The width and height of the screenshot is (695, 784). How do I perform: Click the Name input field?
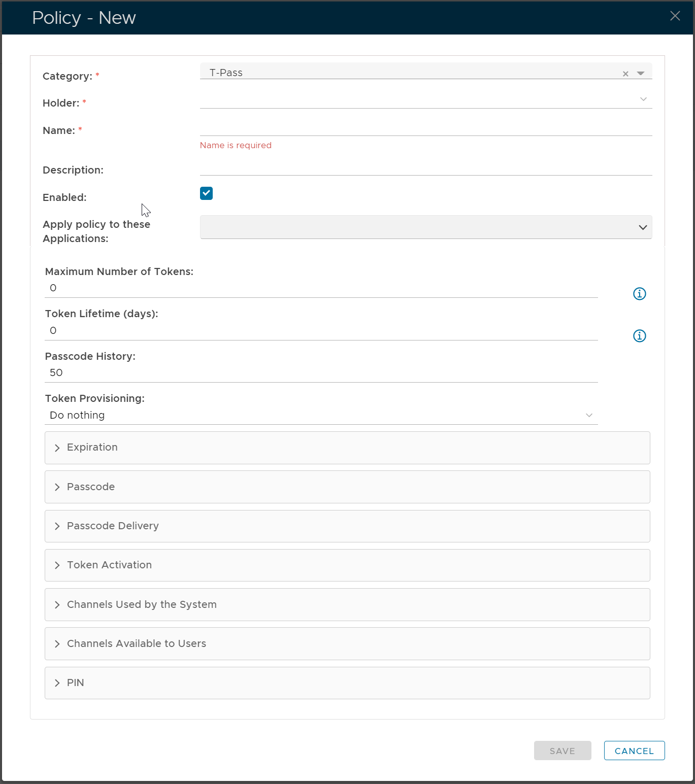coord(425,127)
